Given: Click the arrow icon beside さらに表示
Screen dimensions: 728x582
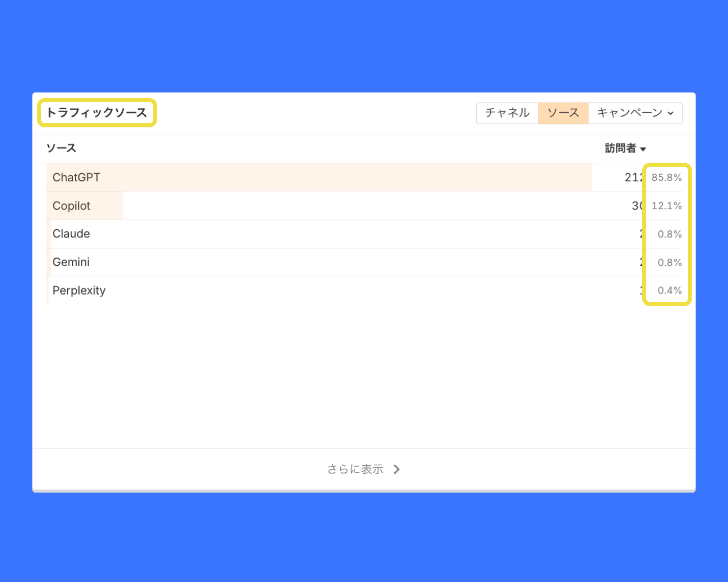Looking at the screenshot, I should pyautogui.click(x=397, y=469).
